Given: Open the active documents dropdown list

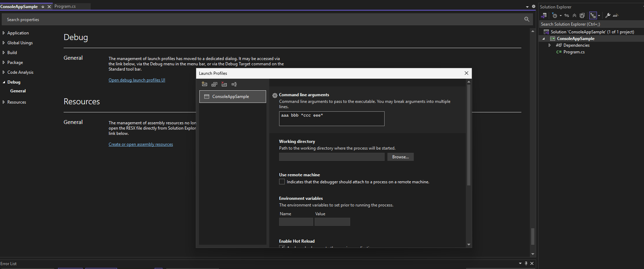Looking at the screenshot, I should (527, 7).
